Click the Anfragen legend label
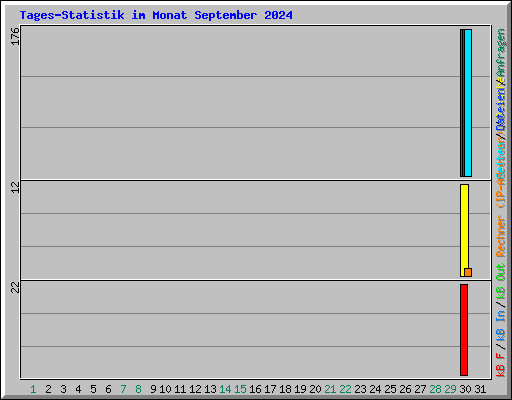This screenshot has width=512, height=400. pos(501,53)
